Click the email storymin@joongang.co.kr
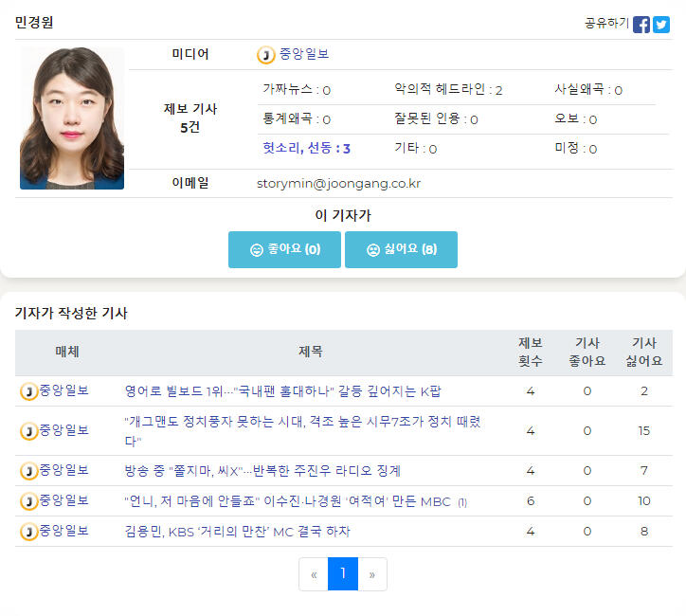The width and height of the screenshot is (686, 616). (x=338, y=183)
